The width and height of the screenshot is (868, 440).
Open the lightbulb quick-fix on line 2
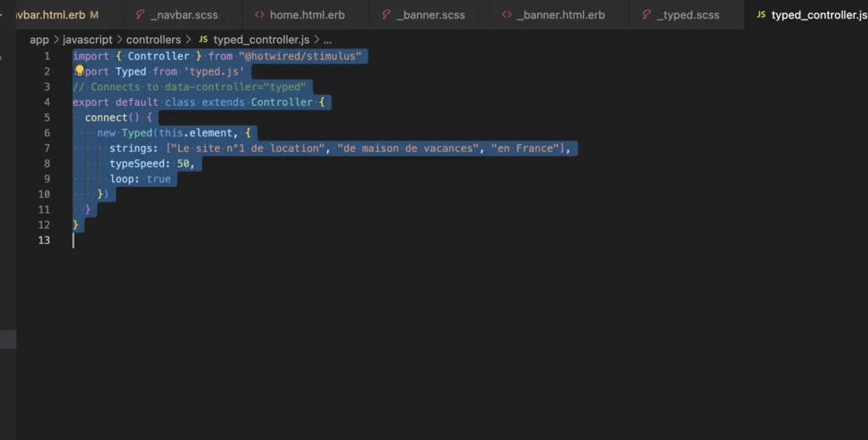click(x=79, y=70)
